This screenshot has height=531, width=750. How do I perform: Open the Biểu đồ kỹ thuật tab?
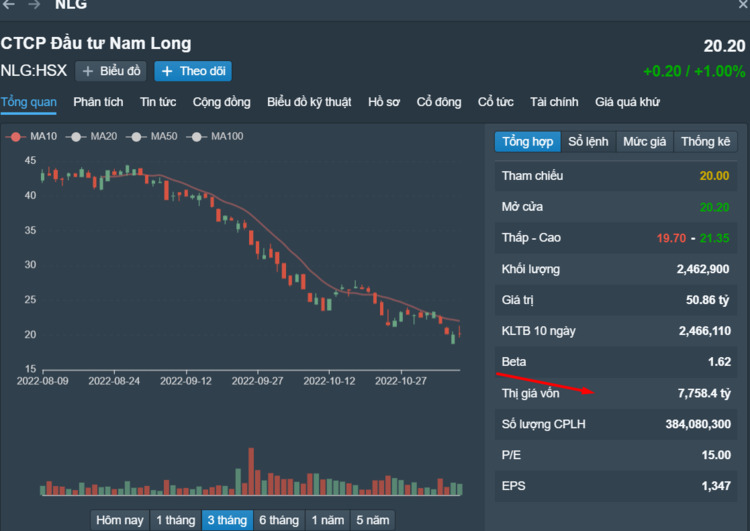[309, 102]
